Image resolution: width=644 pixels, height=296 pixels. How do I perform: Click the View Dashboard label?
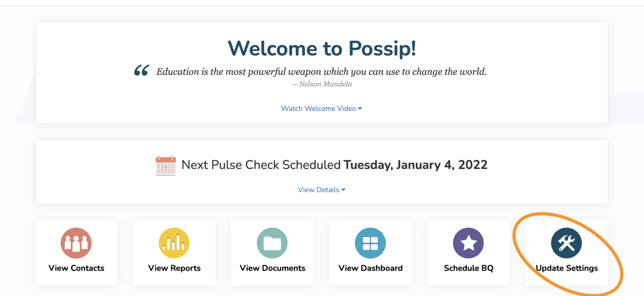click(370, 268)
